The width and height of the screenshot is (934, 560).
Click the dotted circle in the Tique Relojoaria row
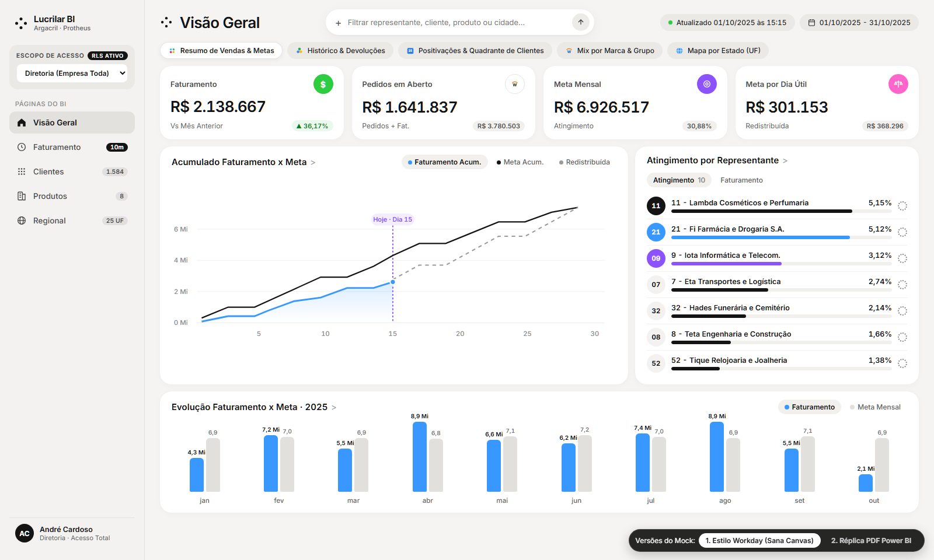pyautogui.click(x=902, y=363)
